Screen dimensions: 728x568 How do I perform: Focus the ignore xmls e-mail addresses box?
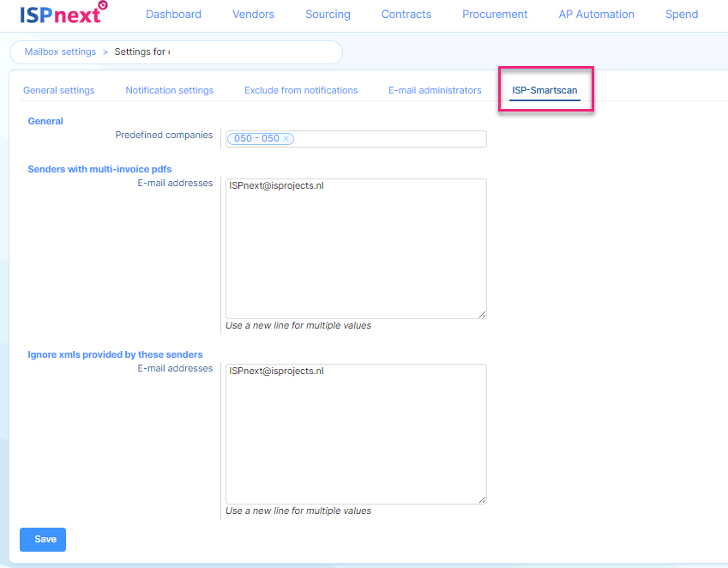pyautogui.click(x=356, y=434)
